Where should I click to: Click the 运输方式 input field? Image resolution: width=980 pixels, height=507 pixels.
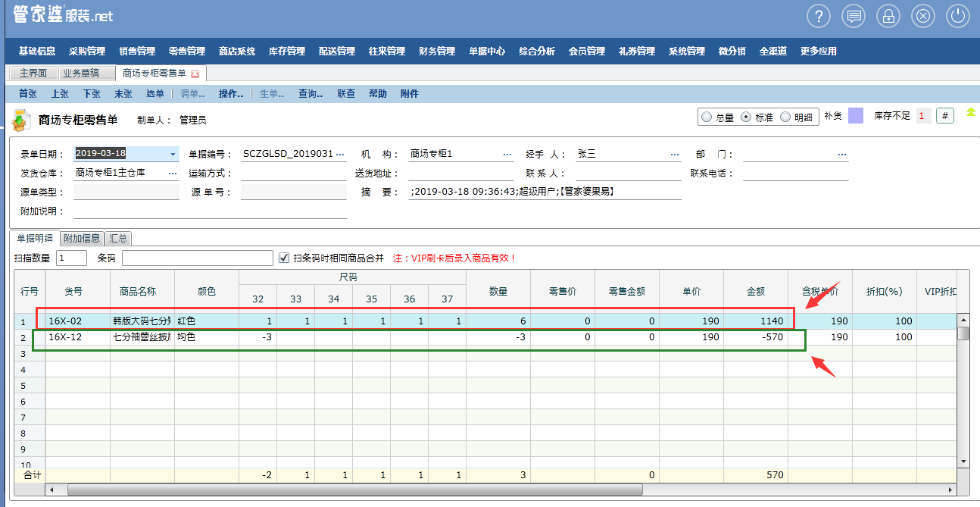[293, 173]
